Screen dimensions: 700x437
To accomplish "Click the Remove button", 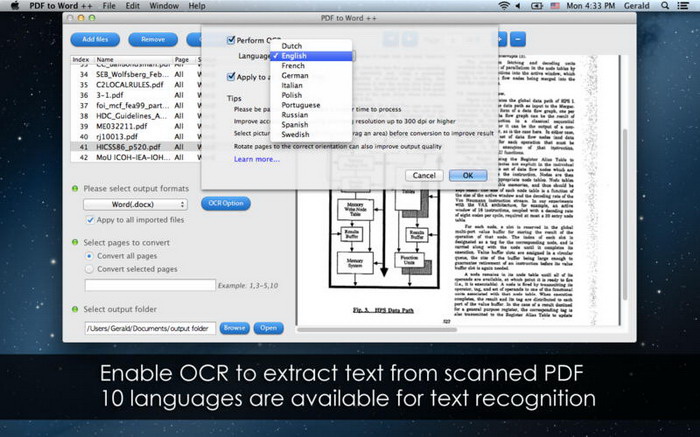I will [153, 39].
